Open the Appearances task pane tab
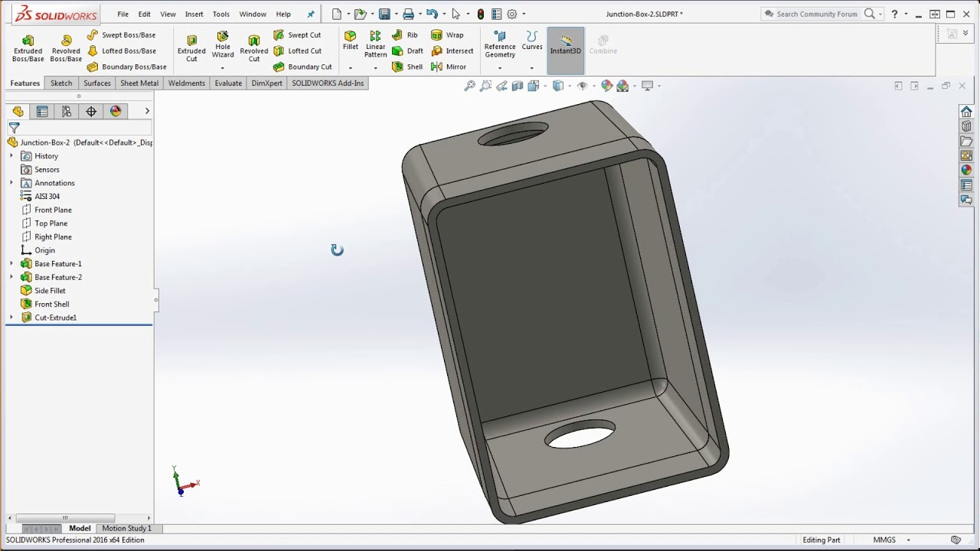Image resolution: width=980 pixels, height=551 pixels. [966, 170]
